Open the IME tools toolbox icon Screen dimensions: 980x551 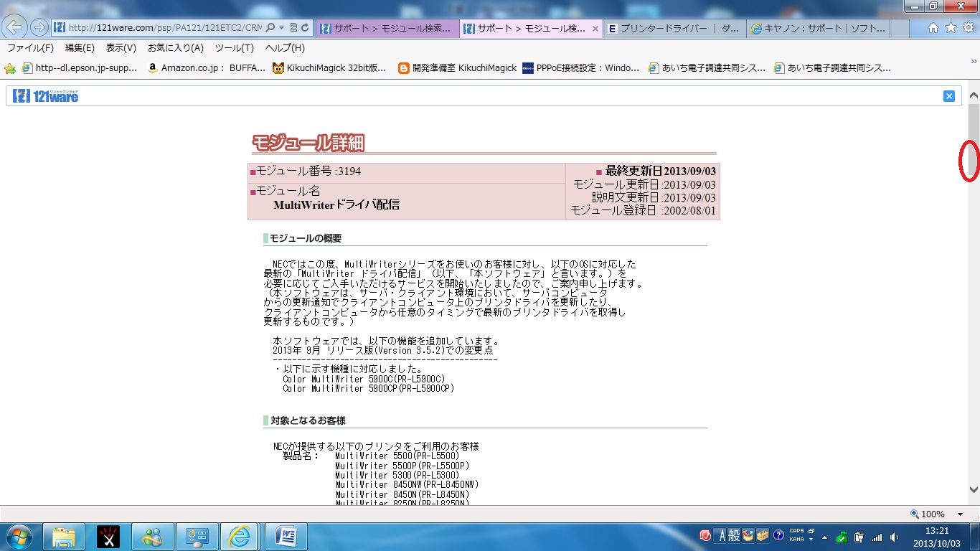click(x=762, y=535)
